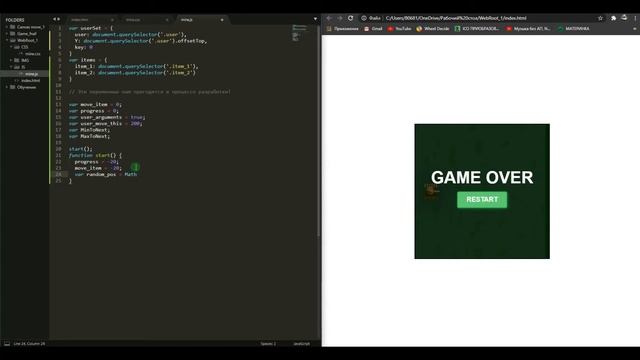Expand the Canvas move folder in the sidebar
The image size is (640, 360).
[7, 27]
